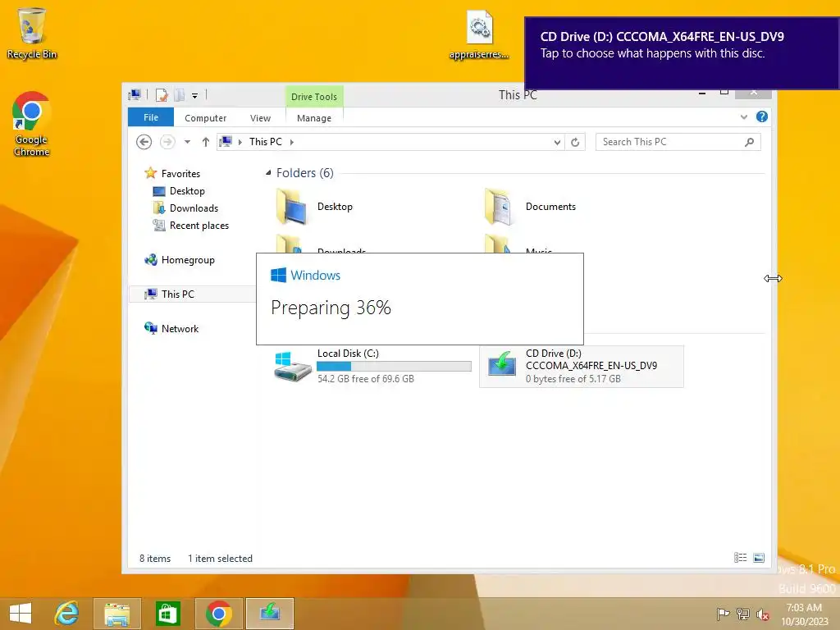840x630 pixels.
Task: Click the Forward navigation arrow
Action: [x=167, y=142]
